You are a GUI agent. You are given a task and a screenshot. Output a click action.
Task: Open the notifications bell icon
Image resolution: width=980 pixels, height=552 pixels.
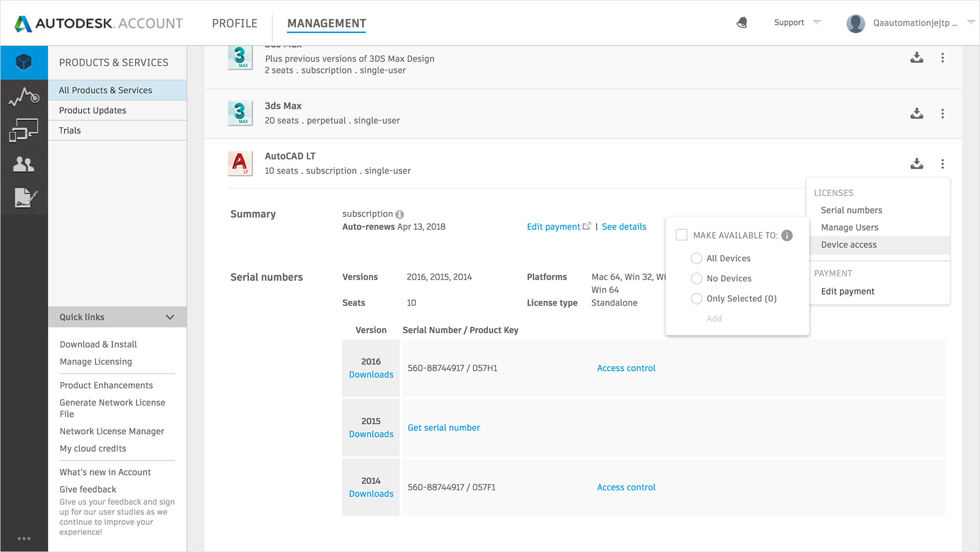[x=742, y=22]
